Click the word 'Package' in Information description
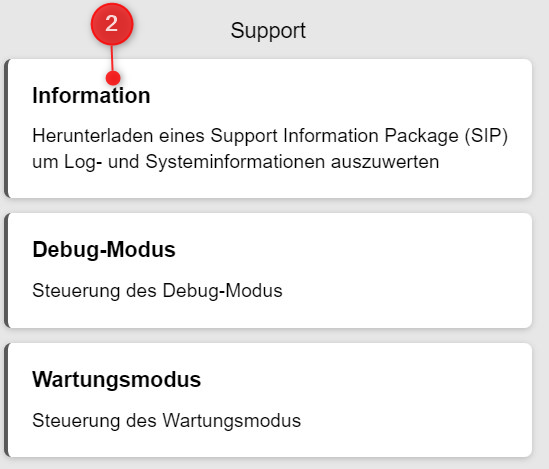This screenshot has width=549, height=469. click(421, 136)
